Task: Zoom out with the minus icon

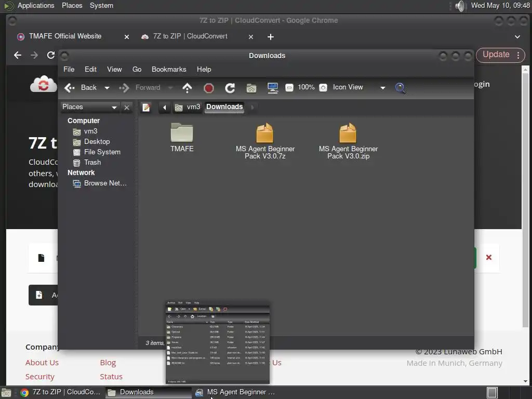Action: tap(289, 88)
